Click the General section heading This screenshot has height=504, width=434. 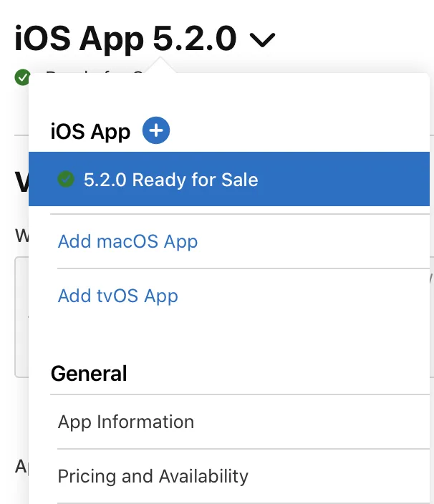tap(89, 373)
